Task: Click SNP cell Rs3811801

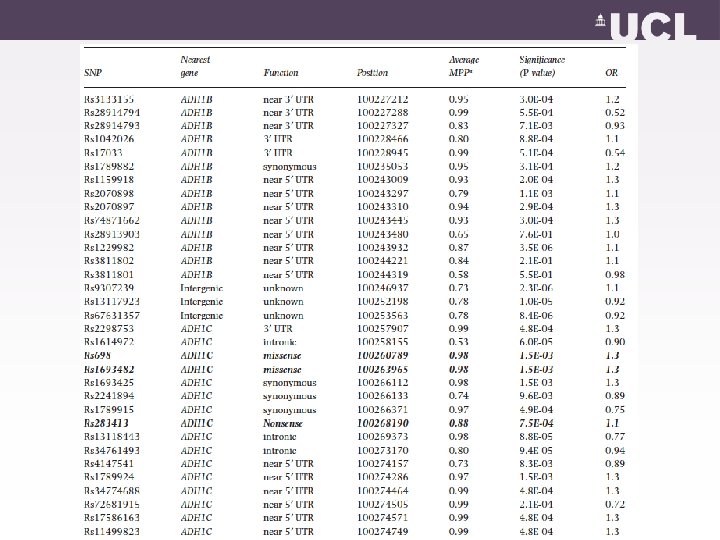Action: [109, 275]
